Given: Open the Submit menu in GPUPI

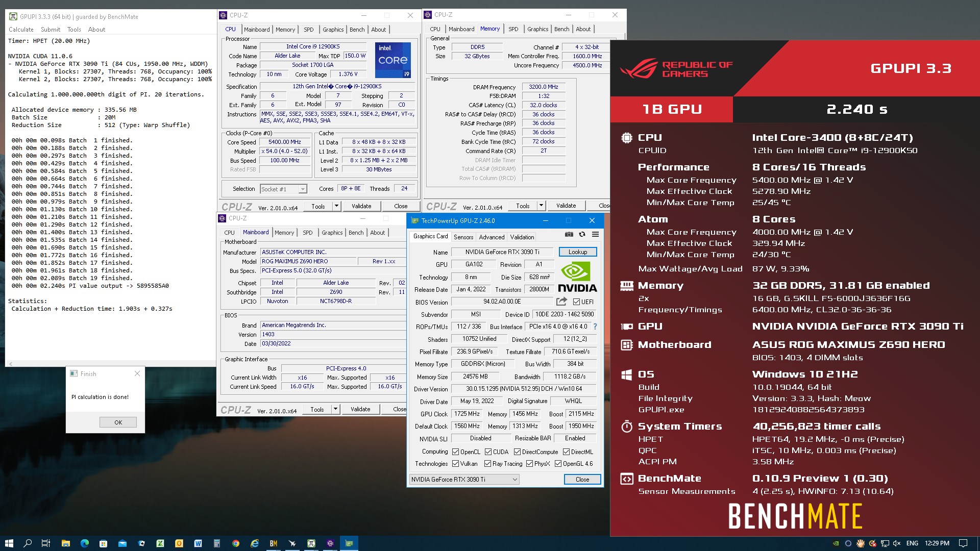Looking at the screenshot, I should [51, 30].
